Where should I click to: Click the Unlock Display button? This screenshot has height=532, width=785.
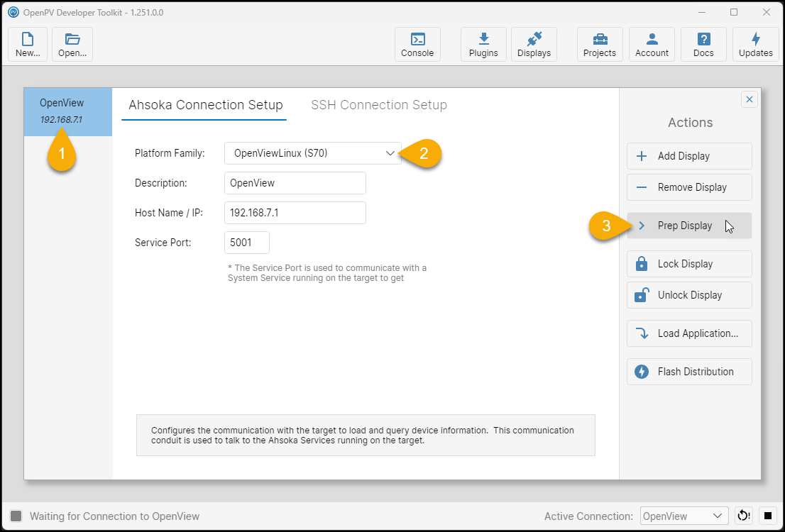pyautogui.click(x=689, y=295)
